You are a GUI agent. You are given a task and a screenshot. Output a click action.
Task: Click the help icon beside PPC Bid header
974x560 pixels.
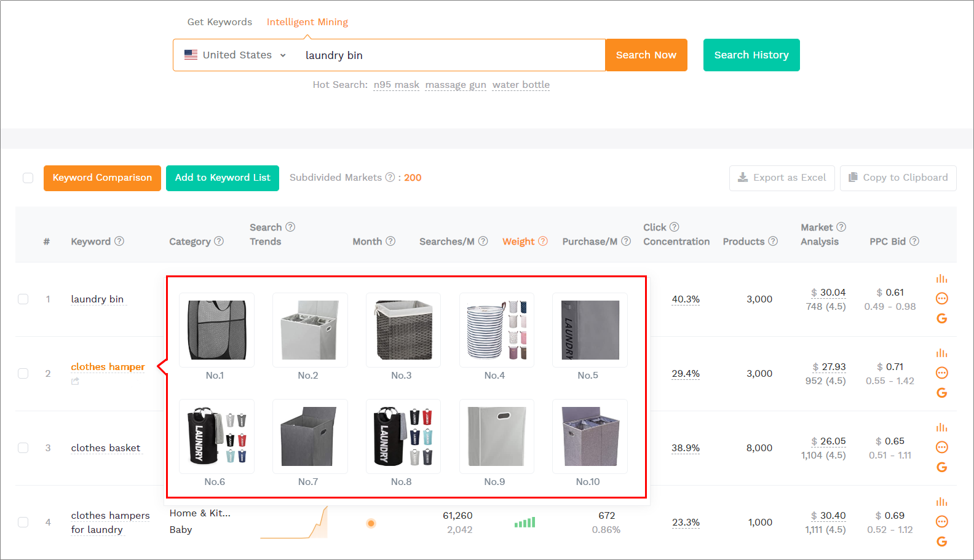(x=914, y=242)
